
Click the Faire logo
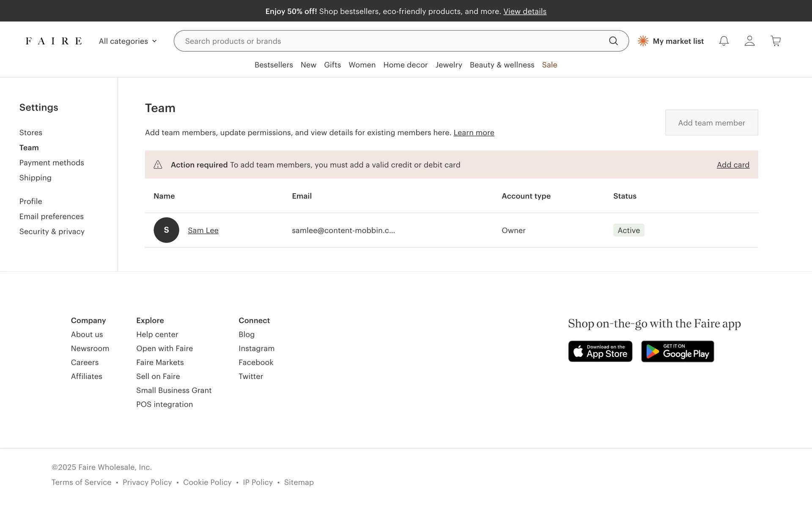click(54, 41)
